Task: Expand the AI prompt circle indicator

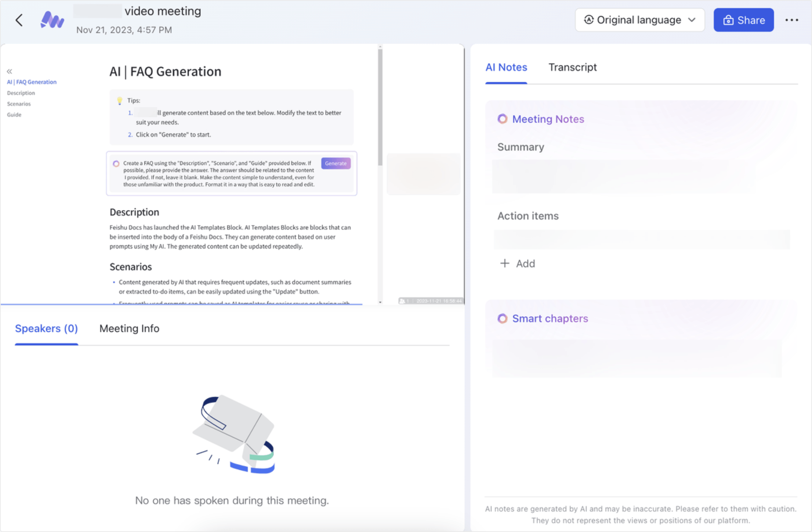Action: (116, 163)
